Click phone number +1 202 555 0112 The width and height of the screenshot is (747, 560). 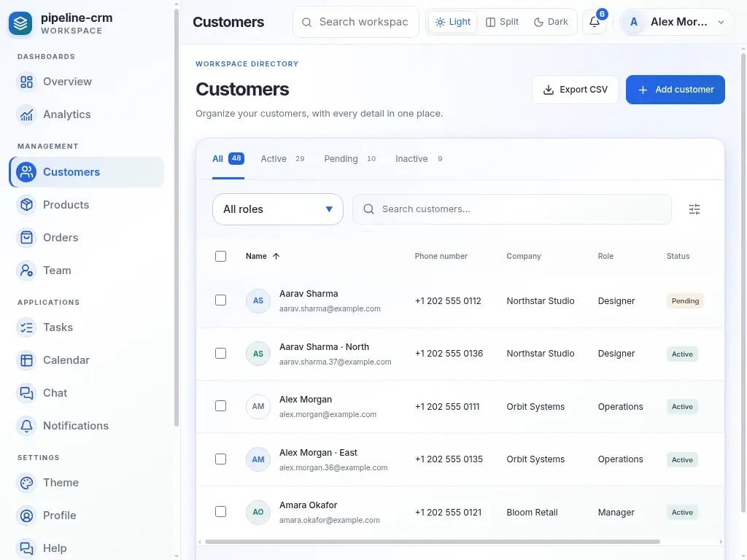[448, 301]
